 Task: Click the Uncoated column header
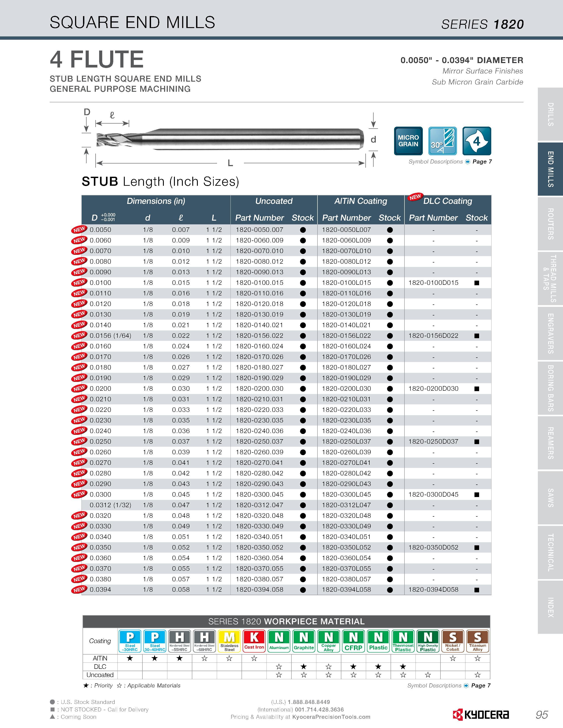[x=274, y=201]
